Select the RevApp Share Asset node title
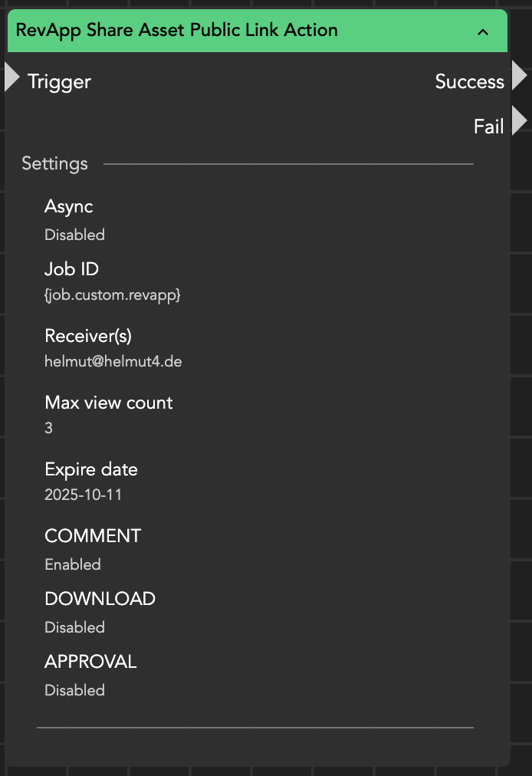 pos(177,31)
